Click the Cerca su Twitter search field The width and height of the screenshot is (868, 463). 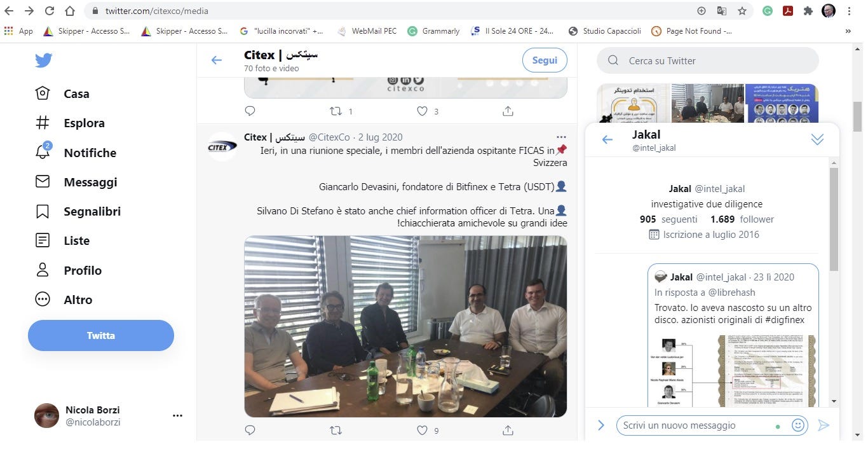[x=708, y=60]
